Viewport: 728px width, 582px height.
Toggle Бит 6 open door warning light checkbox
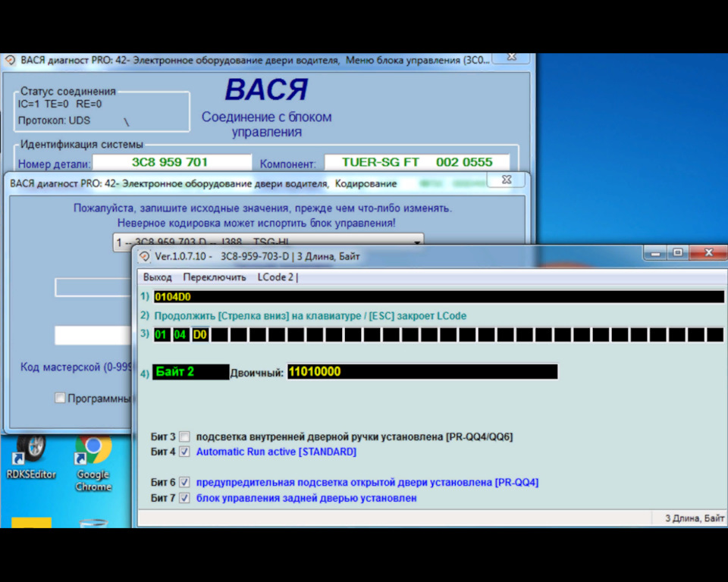click(184, 482)
